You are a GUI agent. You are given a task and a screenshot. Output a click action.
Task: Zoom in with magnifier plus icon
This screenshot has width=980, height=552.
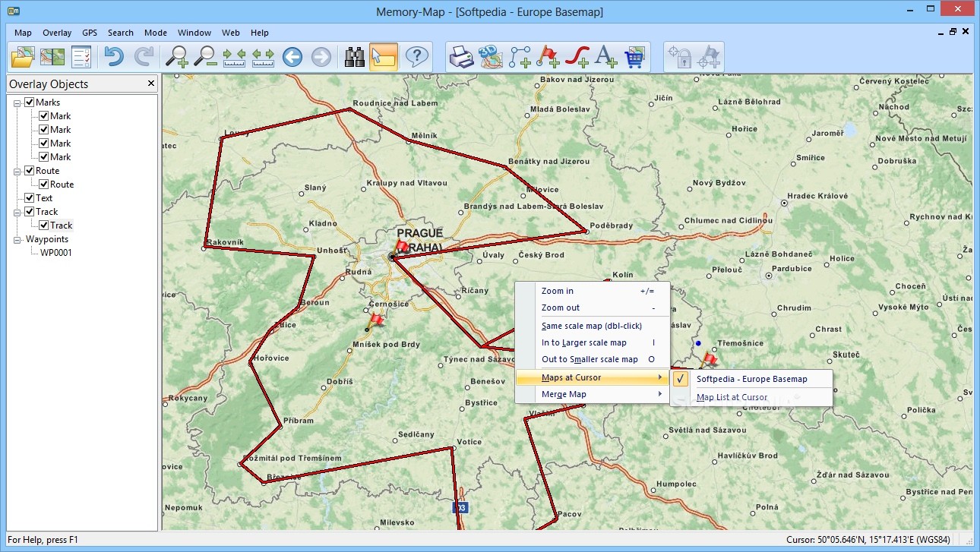177,57
